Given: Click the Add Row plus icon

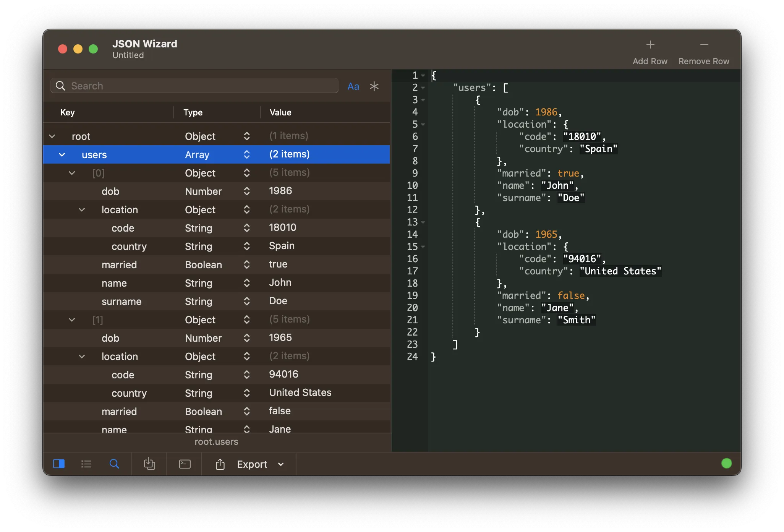Looking at the screenshot, I should point(650,45).
